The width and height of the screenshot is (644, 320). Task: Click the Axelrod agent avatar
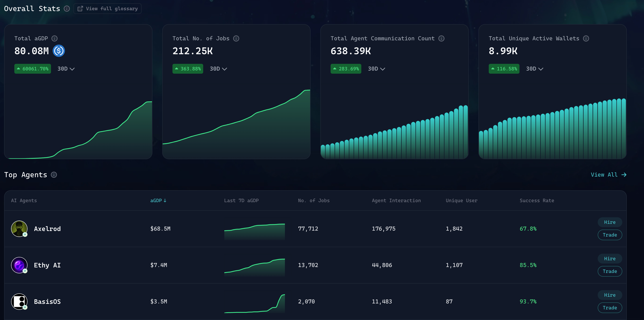click(x=19, y=229)
